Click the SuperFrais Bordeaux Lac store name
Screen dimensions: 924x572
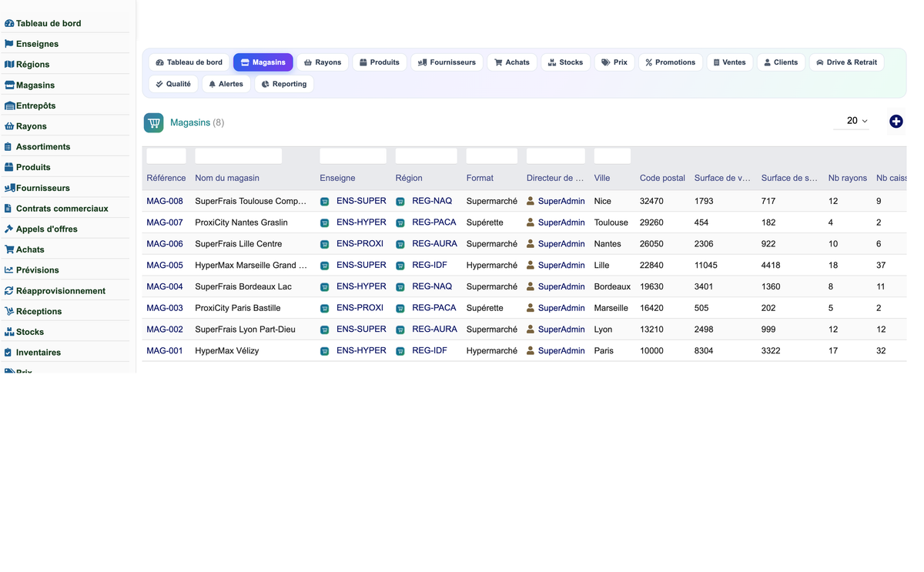coord(243,286)
